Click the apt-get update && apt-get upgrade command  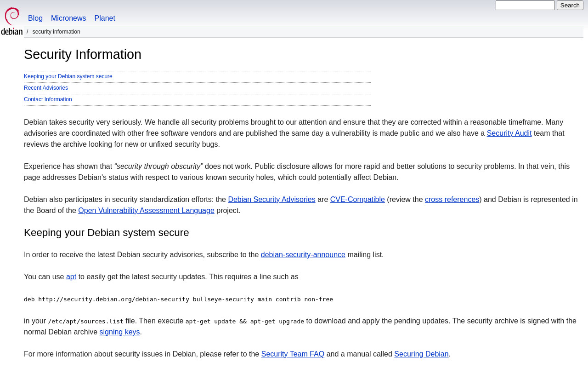tap(245, 322)
